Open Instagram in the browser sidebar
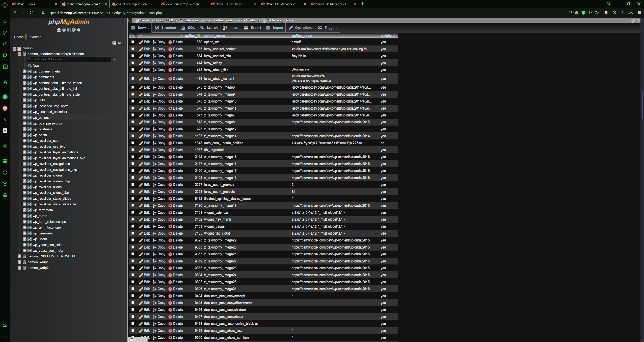The width and height of the screenshot is (644, 342). (5, 108)
